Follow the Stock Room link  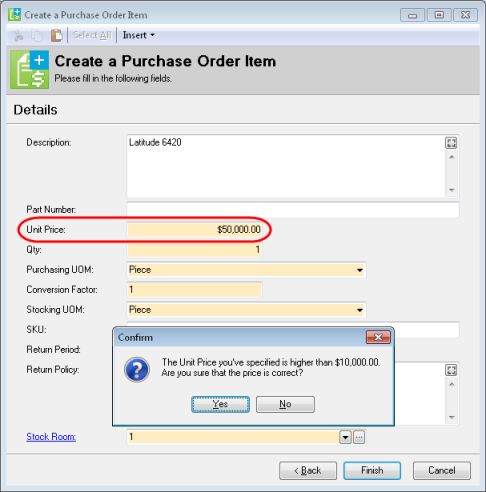tap(51, 437)
